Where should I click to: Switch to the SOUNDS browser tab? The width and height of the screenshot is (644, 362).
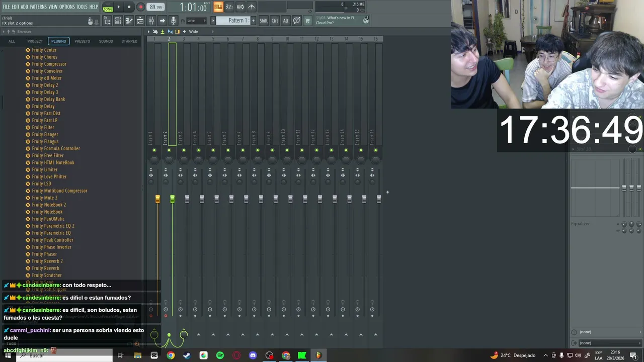click(x=106, y=41)
